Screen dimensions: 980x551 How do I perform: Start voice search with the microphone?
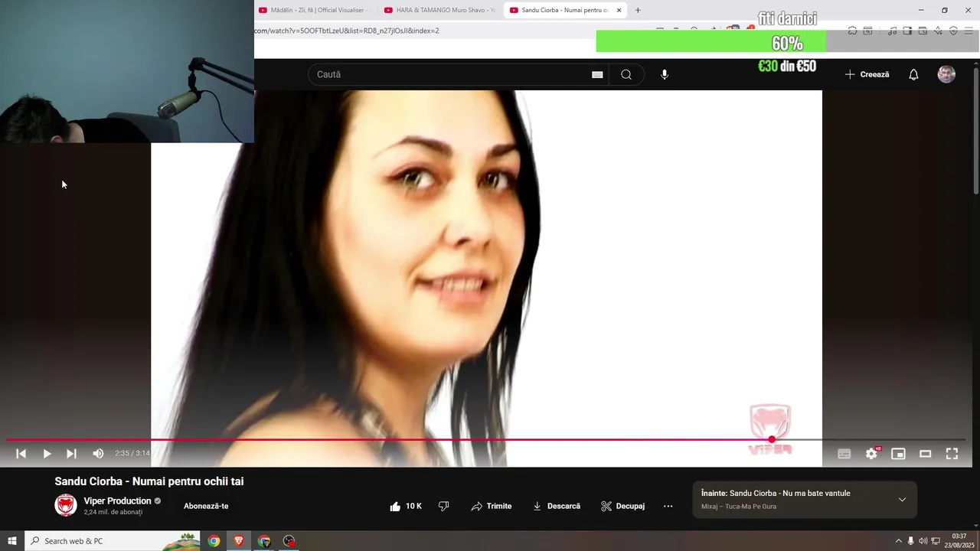tap(665, 74)
